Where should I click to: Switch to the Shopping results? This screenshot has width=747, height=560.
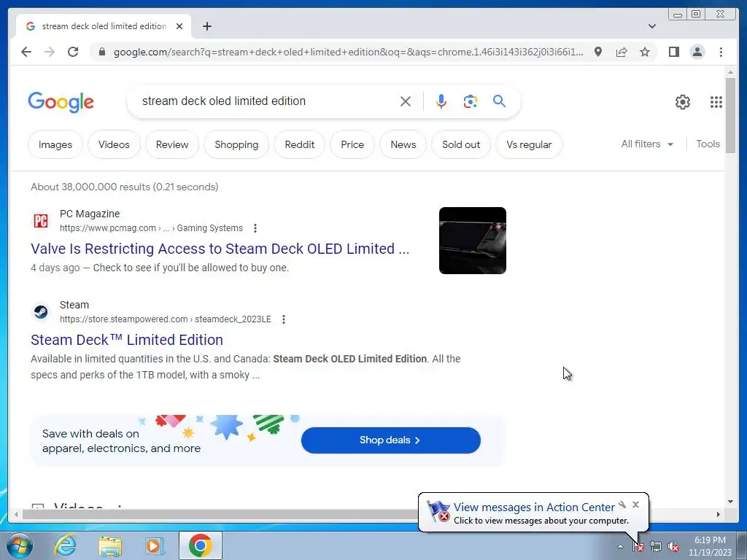coord(236,144)
